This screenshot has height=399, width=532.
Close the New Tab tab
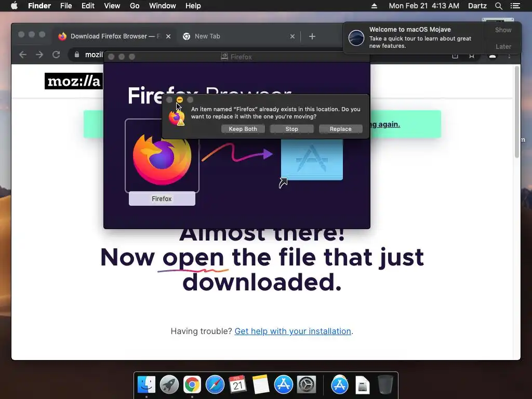pyautogui.click(x=292, y=36)
